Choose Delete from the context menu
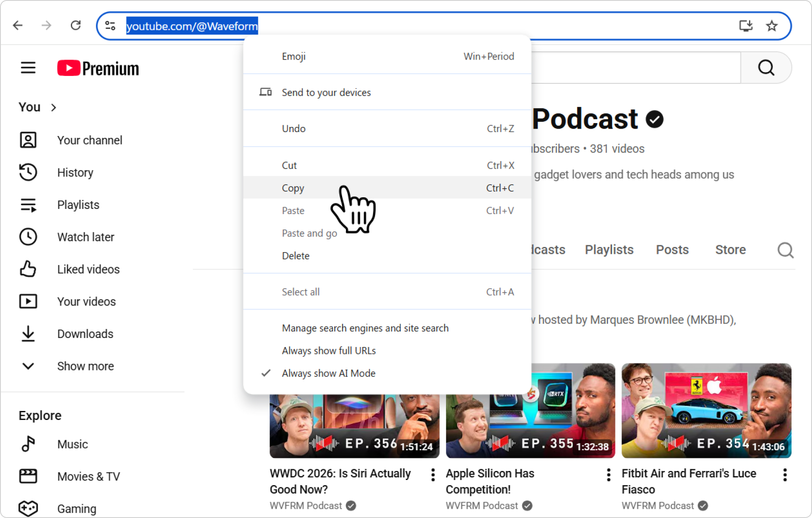Screen dimensions: 812x518 [387, 256]
